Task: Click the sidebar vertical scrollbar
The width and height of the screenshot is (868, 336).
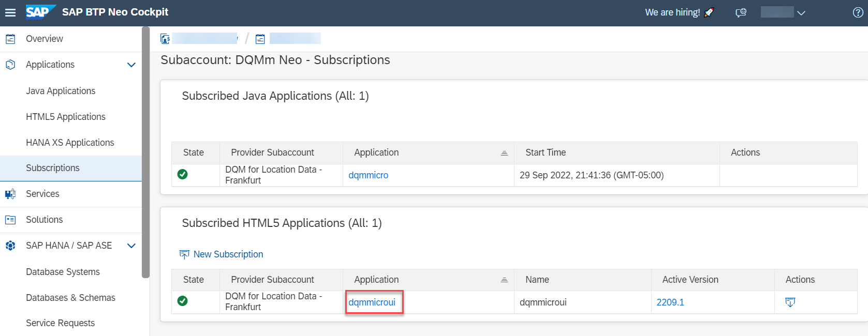Action: (x=146, y=152)
